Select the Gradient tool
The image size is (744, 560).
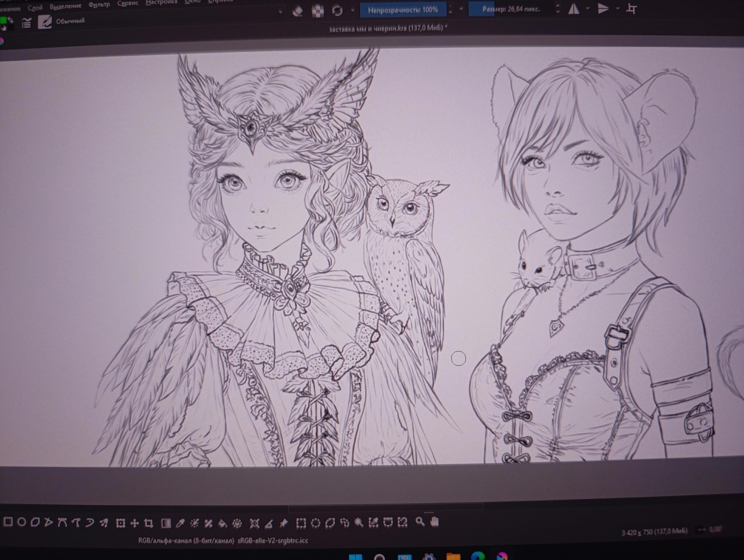click(166, 523)
